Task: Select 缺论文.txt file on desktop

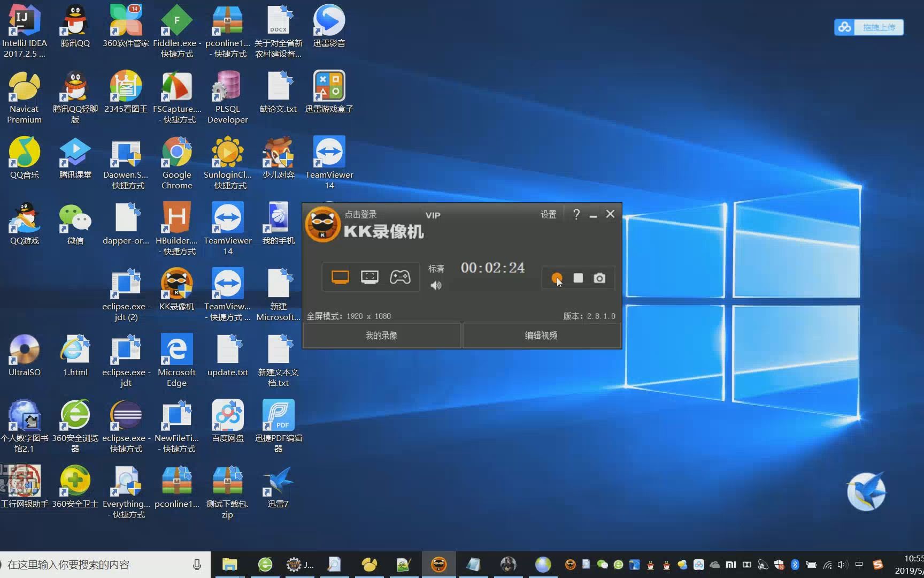Action: [279, 92]
